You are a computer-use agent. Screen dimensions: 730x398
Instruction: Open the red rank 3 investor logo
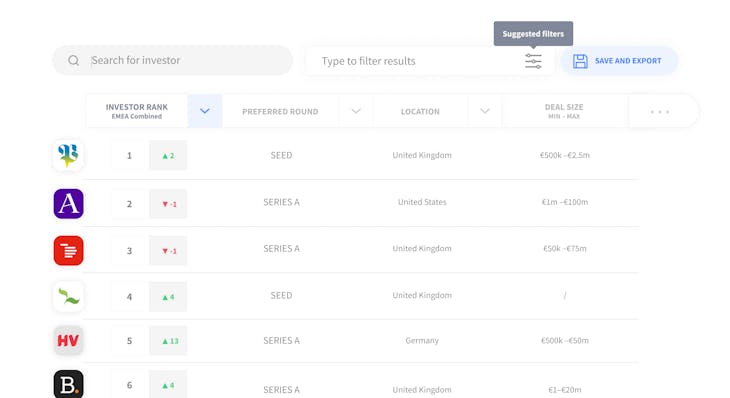[68, 250]
